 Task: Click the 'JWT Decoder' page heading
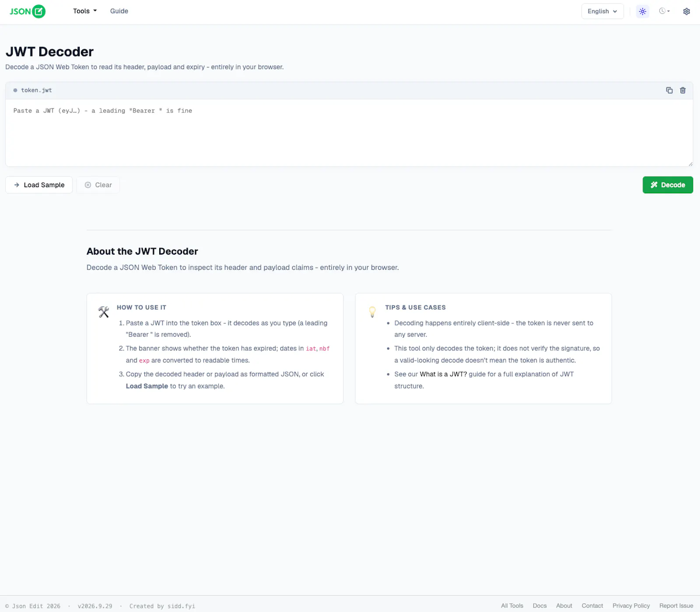pyautogui.click(x=49, y=52)
